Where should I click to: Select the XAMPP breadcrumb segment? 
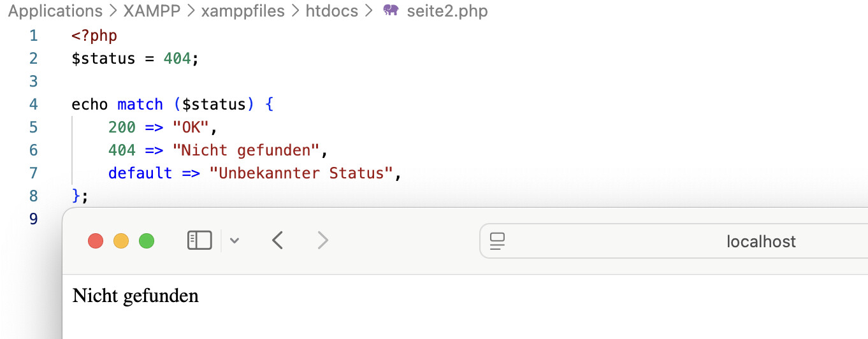pyautogui.click(x=149, y=11)
